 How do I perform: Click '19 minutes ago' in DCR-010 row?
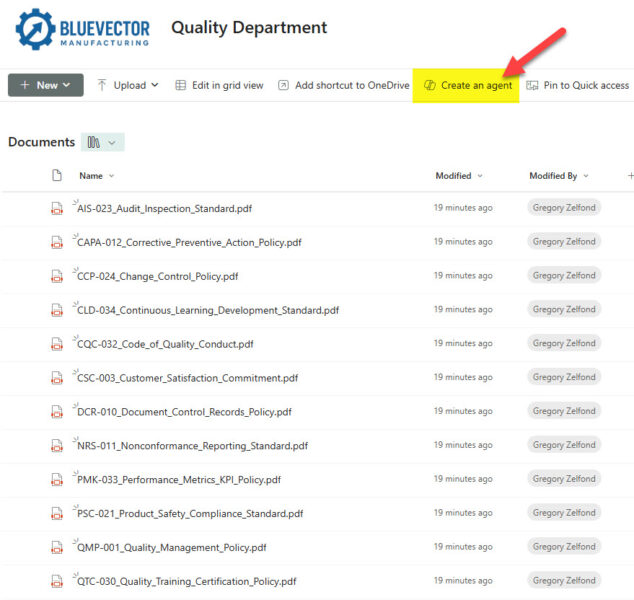click(463, 411)
